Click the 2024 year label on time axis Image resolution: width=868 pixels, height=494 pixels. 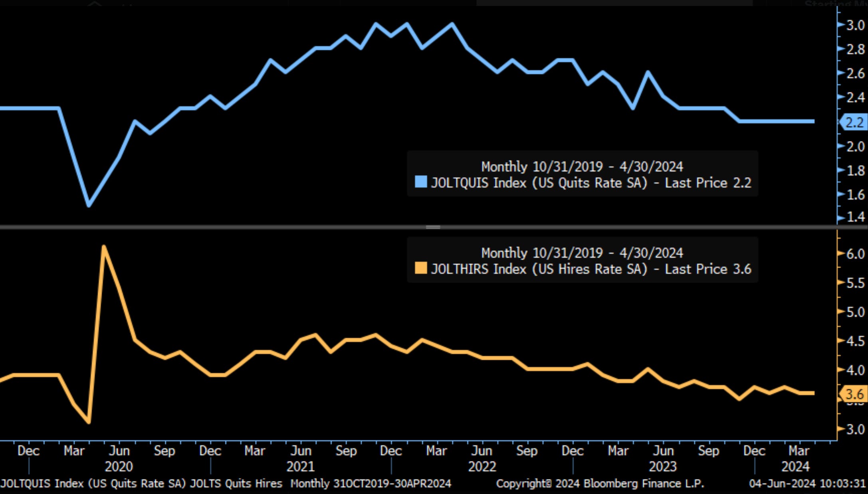795,466
